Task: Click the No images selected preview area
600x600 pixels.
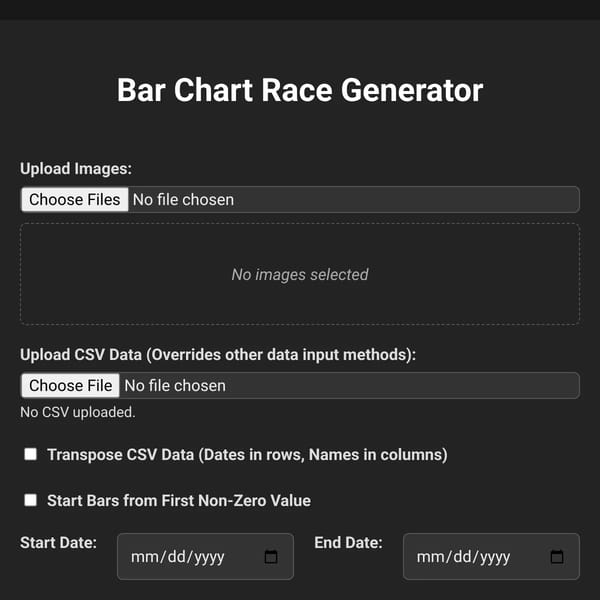Action: pyautogui.click(x=300, y=274)
